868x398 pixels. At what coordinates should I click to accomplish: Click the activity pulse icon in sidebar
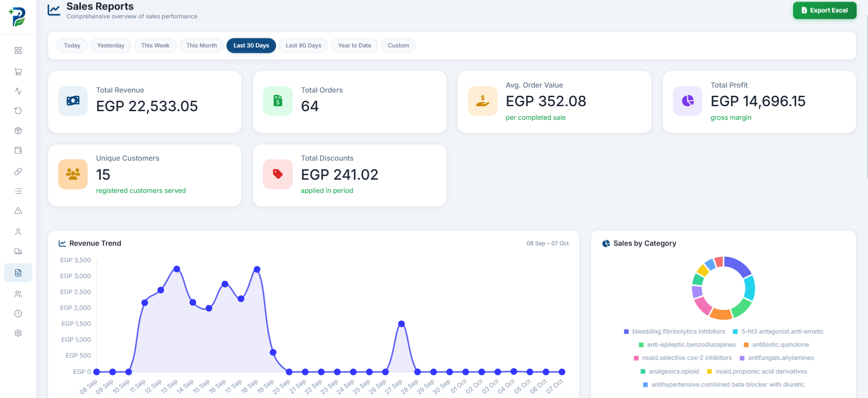[x=18, y=91]
